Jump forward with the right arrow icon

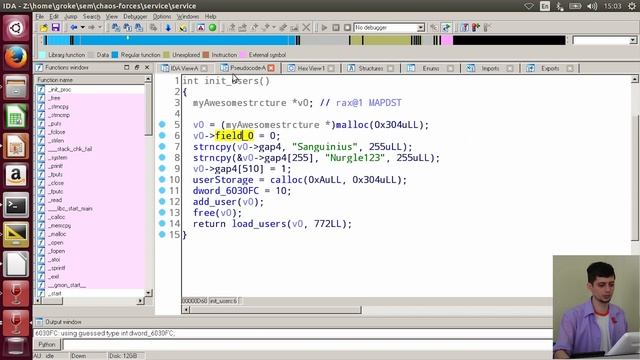(91, 28)
